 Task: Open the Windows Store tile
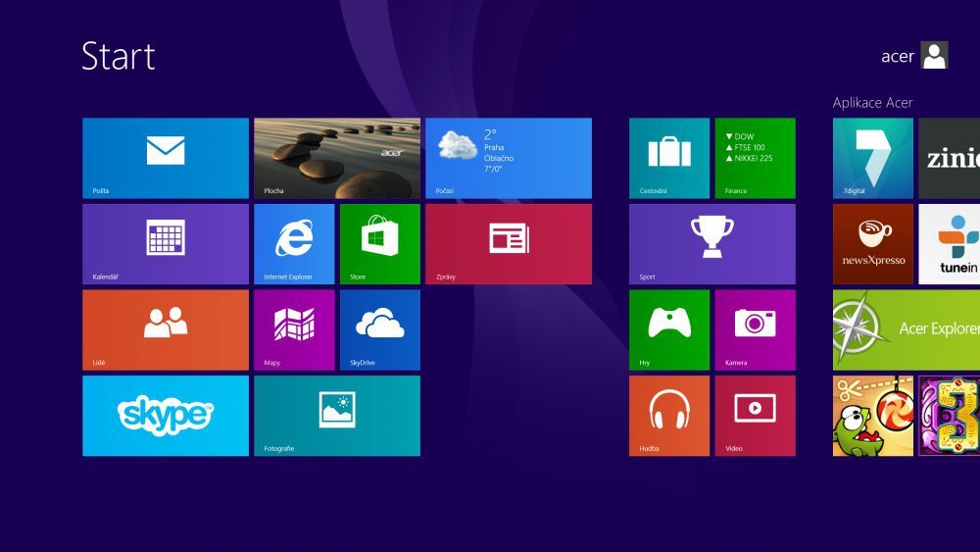(379, 243)
